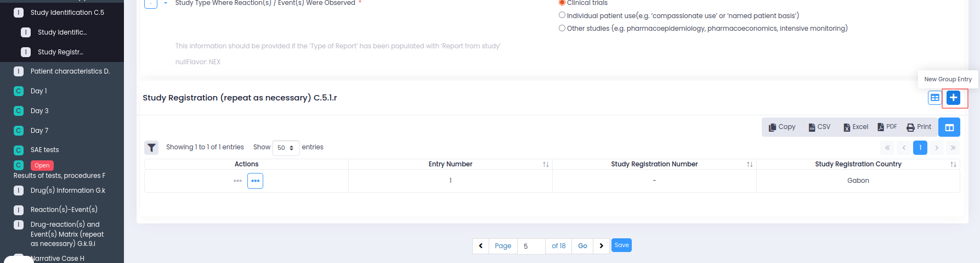Click the New Group Entry plus icon
This screenshot has width=980, height=263.
954,98
